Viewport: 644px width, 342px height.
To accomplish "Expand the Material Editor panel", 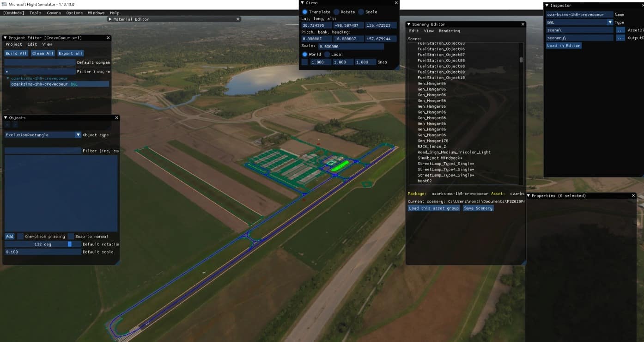I will click(111, 19).
